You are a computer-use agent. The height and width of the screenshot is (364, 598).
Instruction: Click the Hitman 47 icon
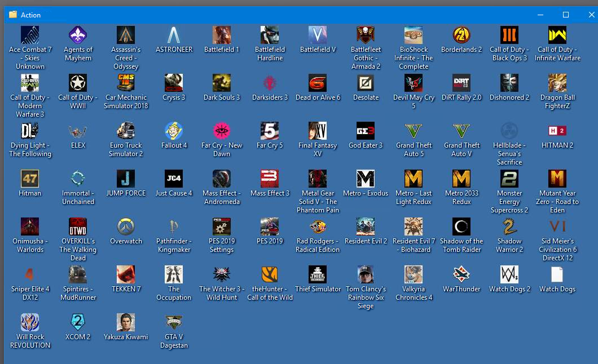pyautogui.click(x=30, y=179)
